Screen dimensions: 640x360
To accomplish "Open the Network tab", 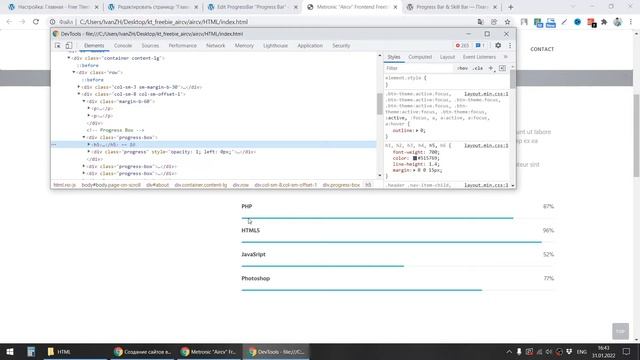I will [216, 46].
